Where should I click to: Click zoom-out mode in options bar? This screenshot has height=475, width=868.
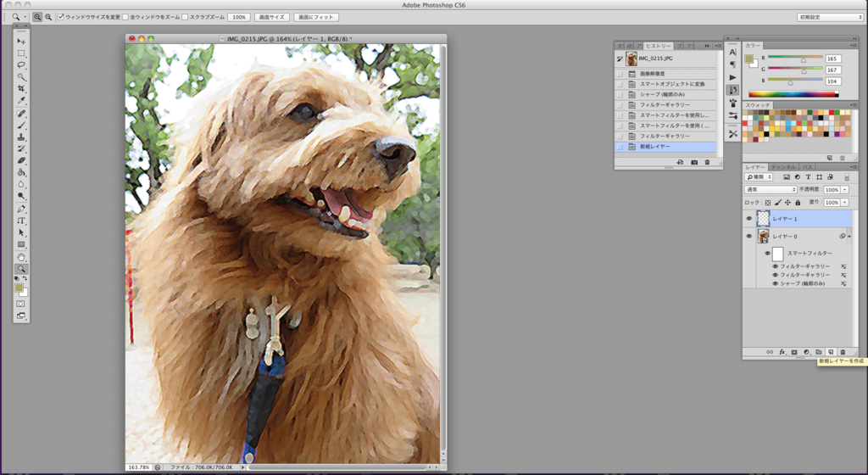[48, 17]
